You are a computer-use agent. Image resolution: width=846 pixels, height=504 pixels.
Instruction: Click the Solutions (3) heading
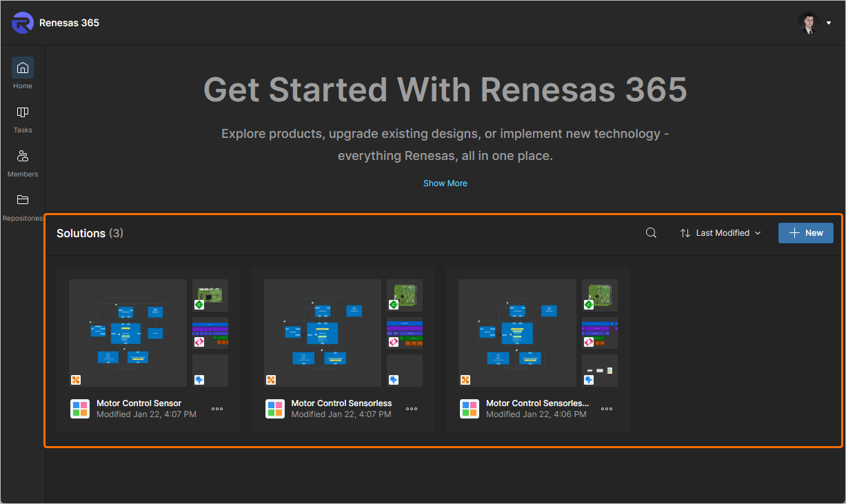click(x=90, y=233)
